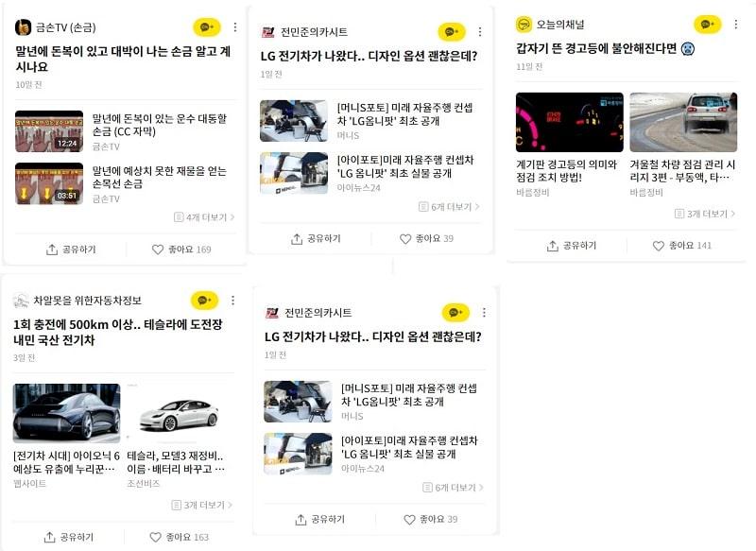This screenshot has width=756, height=551.
Task: Expand 3개 더보기 on 오늘의채널 card
Action: point(705,214)
